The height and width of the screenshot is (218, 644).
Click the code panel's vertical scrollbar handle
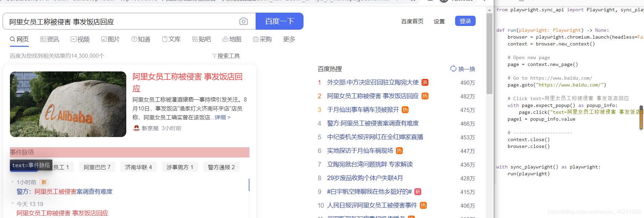(641, 118)
